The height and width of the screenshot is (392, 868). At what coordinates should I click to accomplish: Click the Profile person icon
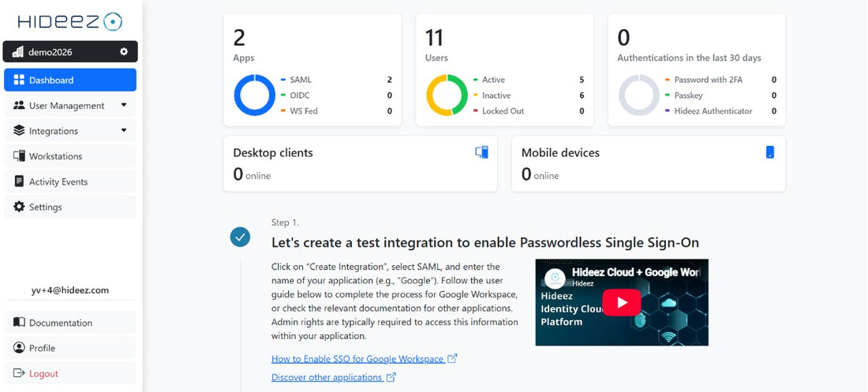click(20, 348)
